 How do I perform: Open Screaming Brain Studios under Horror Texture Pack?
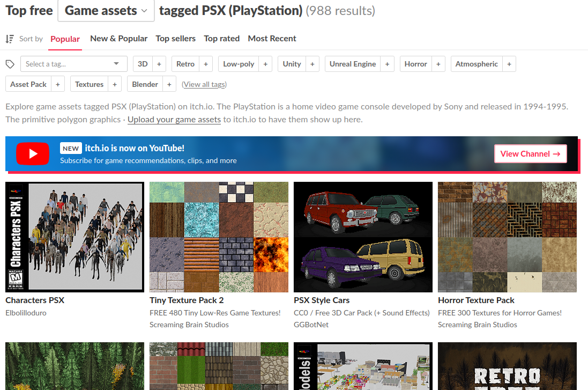tap(478, 325)
